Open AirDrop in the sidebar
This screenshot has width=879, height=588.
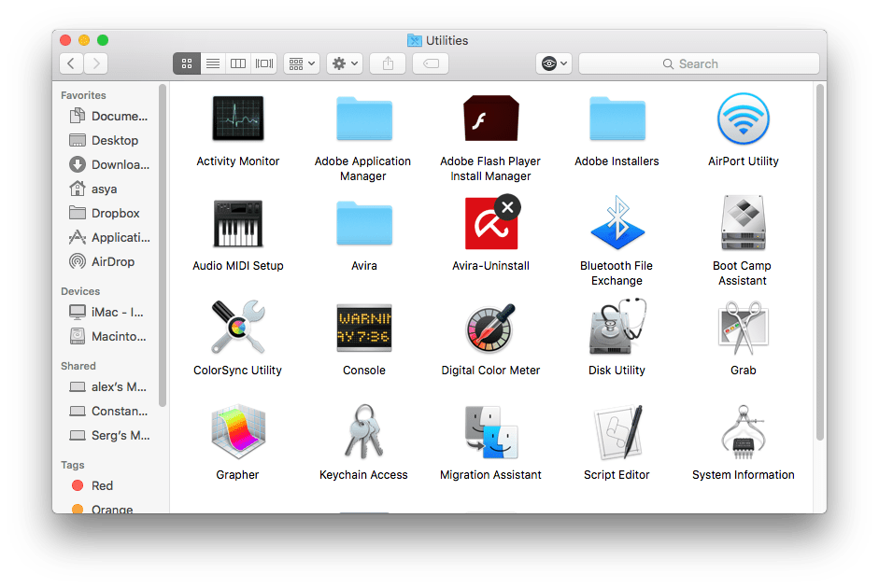[109, 261]
